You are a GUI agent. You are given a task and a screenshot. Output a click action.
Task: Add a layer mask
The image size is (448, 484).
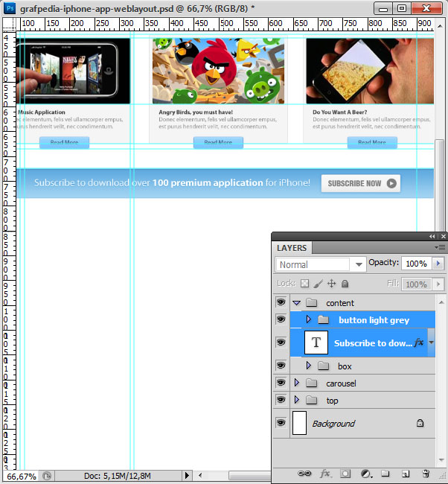(x=345, y=473)
